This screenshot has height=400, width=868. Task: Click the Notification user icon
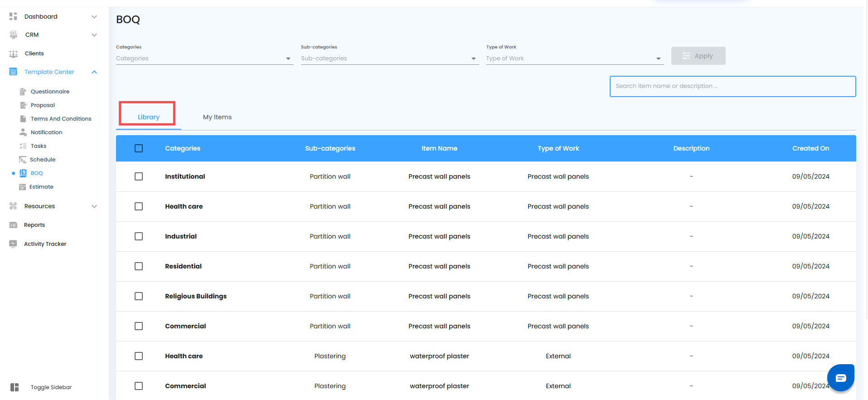coord(23,132)
